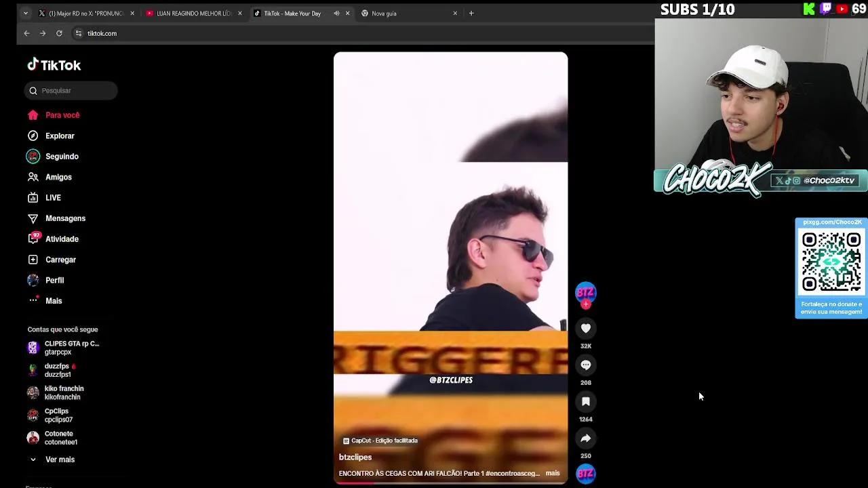The width and height of the screenshot is (868, 488).
Task: Open a new browser tab
Action: pyautogui.click(x=471, y=13)
